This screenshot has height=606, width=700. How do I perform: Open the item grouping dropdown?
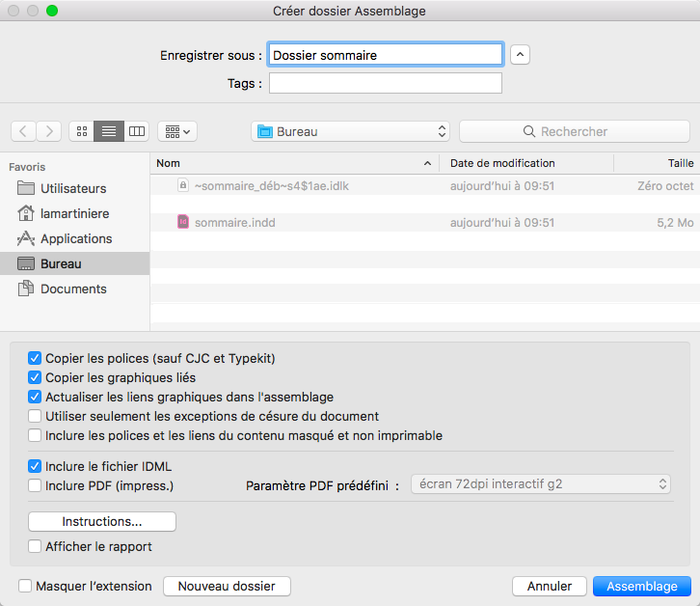[x=176, y=131]
